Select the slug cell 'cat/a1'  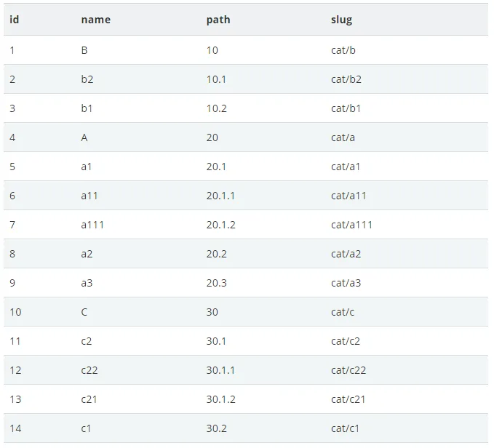[346, 167]
